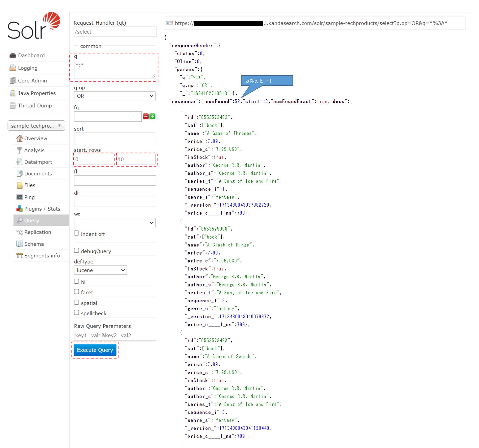Screen dimensions: 479x448
Task: Click the Java Properties jar icon
Action: pyautogui.click(x=13, y=93)
